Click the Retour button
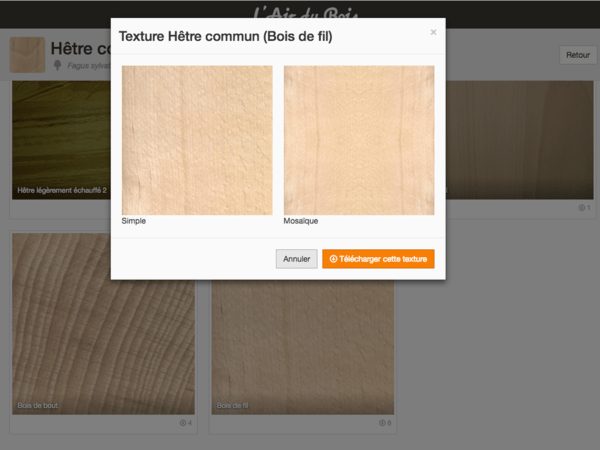This screenshot has width=600, height=450. (577, 56)
